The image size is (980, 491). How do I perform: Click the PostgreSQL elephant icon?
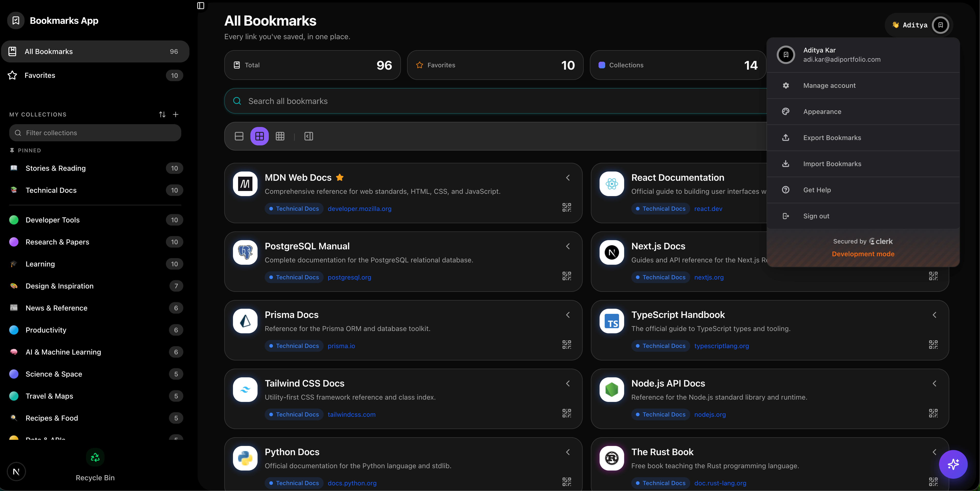tap(245, 252)
